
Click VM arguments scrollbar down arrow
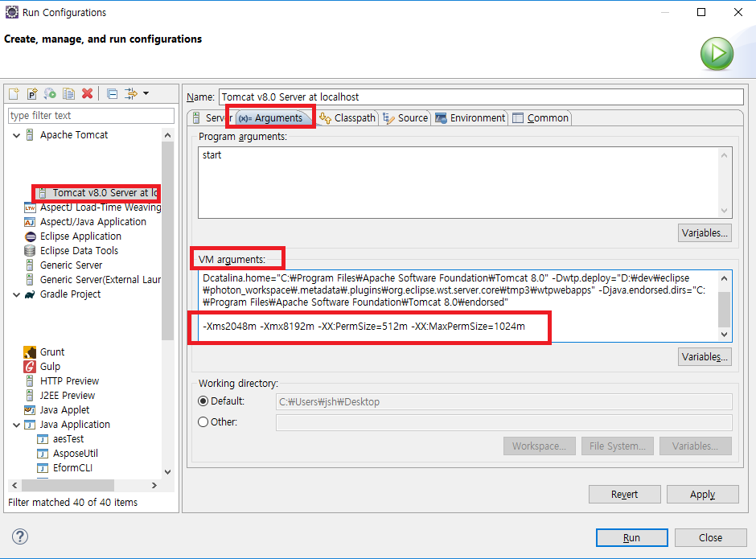pyautogui.click(x=724, y=335)
